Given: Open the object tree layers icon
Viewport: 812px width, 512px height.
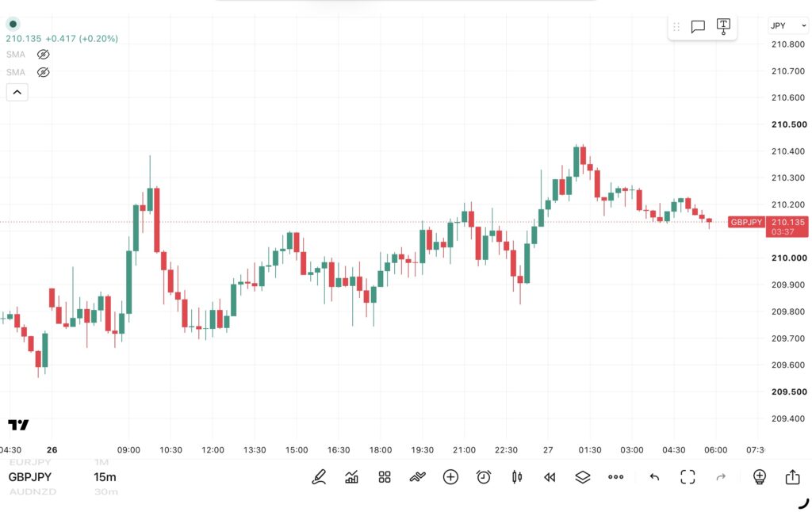Looking at the screenshot, I should 583,477.
